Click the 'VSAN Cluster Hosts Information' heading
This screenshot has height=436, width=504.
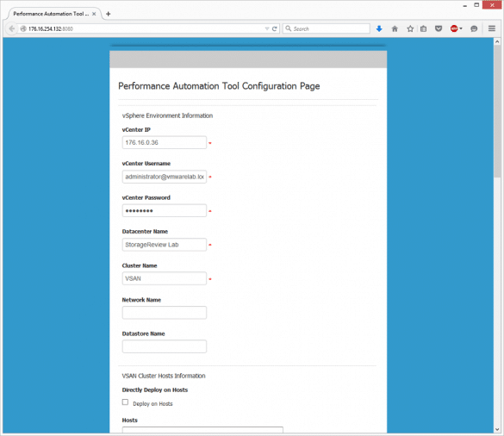[x=164, y=376]
